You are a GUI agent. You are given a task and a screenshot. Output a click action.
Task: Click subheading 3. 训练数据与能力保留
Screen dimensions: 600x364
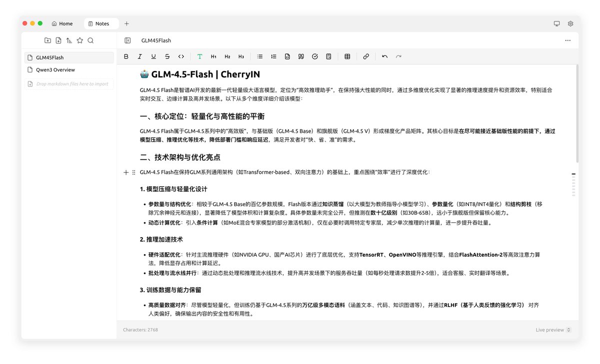170,290
